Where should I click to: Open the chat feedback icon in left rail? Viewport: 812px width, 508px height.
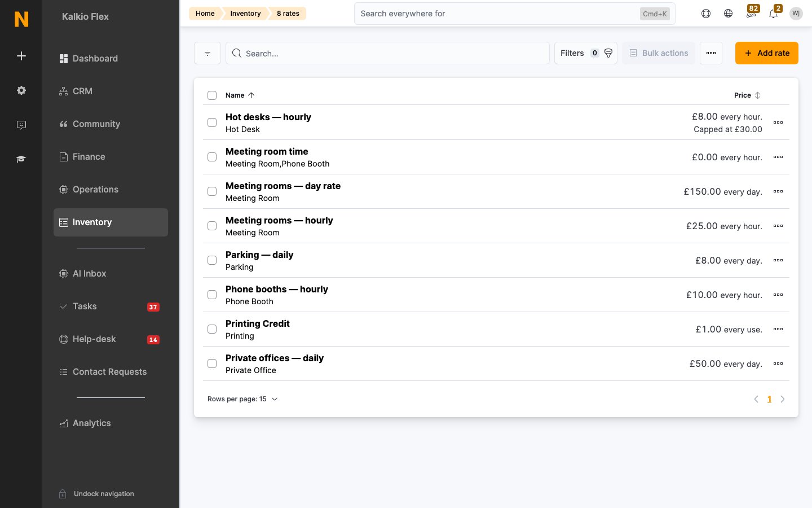pos(21,125)
